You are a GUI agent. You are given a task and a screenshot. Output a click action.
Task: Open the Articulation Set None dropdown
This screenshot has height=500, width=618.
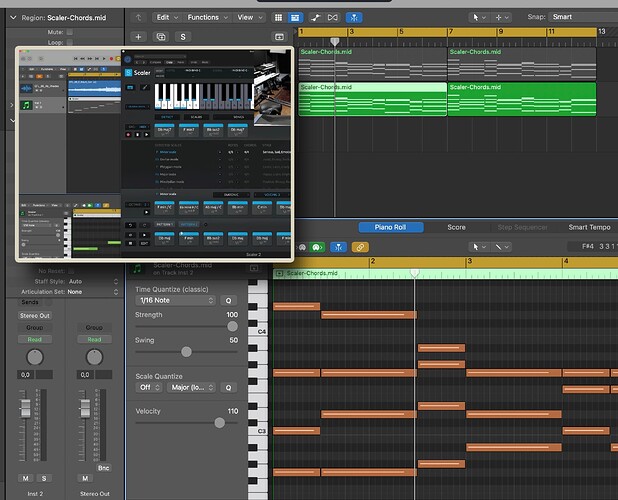93,292
